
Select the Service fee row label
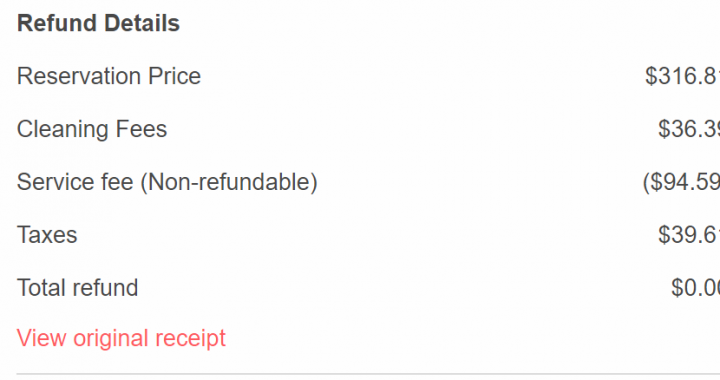(167, 182)
